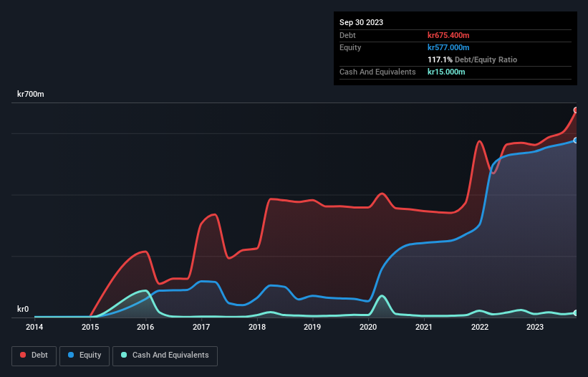This screenshot has height=377, width=588.
Task: Toggle the Equity series legend button
Action: [x=85, y=355]
